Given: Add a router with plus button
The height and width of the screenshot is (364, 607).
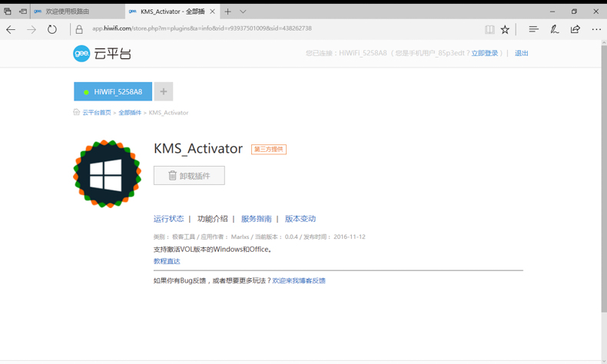Looking at the screenshot, I should pyautogui.click(x=164, y=91).
